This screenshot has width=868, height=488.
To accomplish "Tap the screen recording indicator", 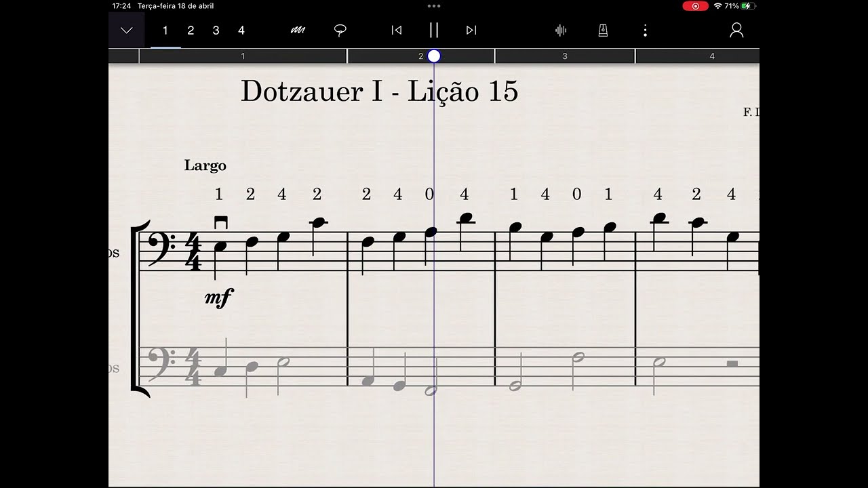I will [695, 6].
